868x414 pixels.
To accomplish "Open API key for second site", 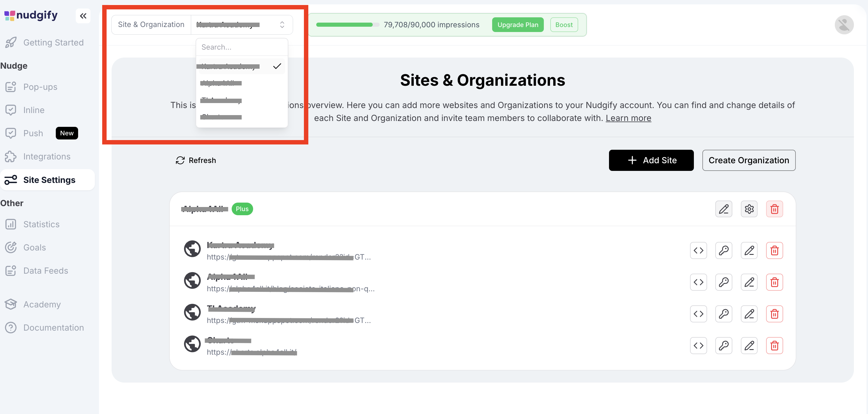I will [x=724, y=282].
